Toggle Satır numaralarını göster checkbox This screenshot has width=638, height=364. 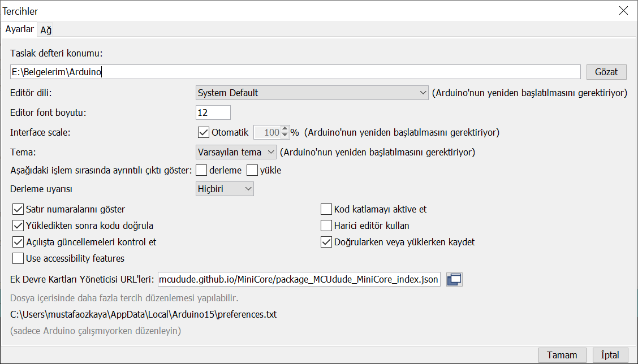coord(18,210)
